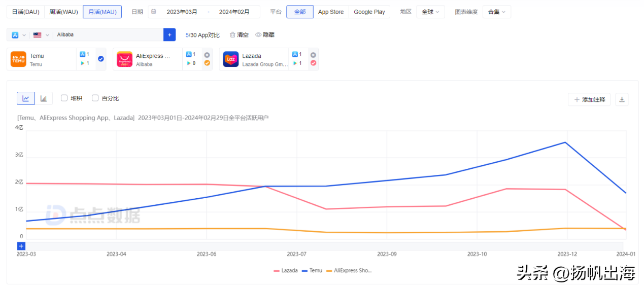Enable 百分比 checkbox
Image resolution: width=644 pixels, height=290 pixels.
coord(95,98)
